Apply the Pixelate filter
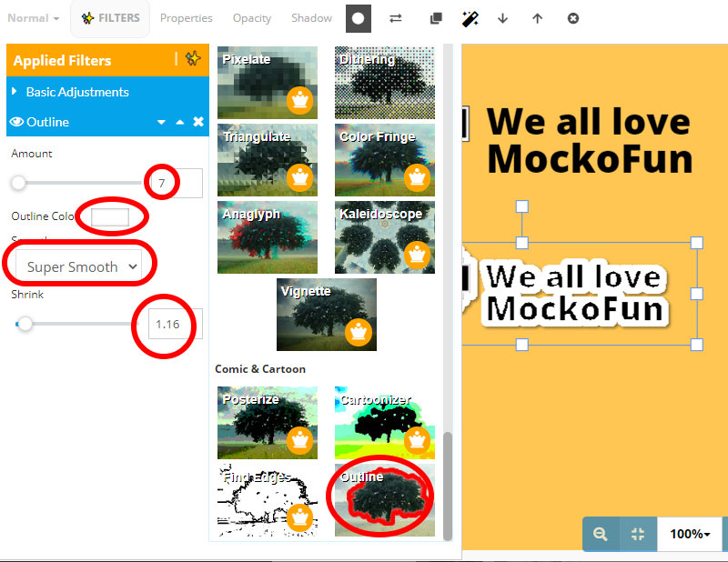This screenshot has height=562, width=728. 268,83
